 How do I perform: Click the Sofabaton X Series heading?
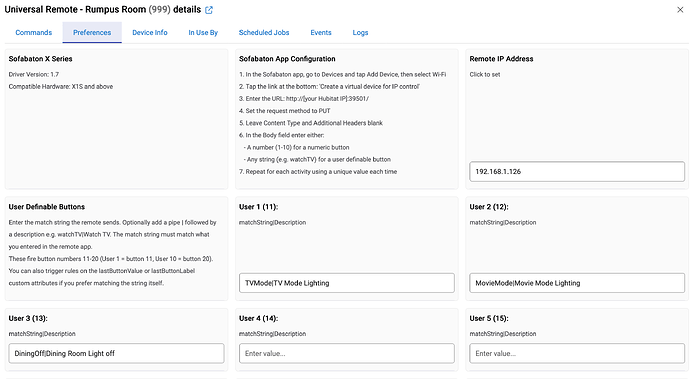40,59
